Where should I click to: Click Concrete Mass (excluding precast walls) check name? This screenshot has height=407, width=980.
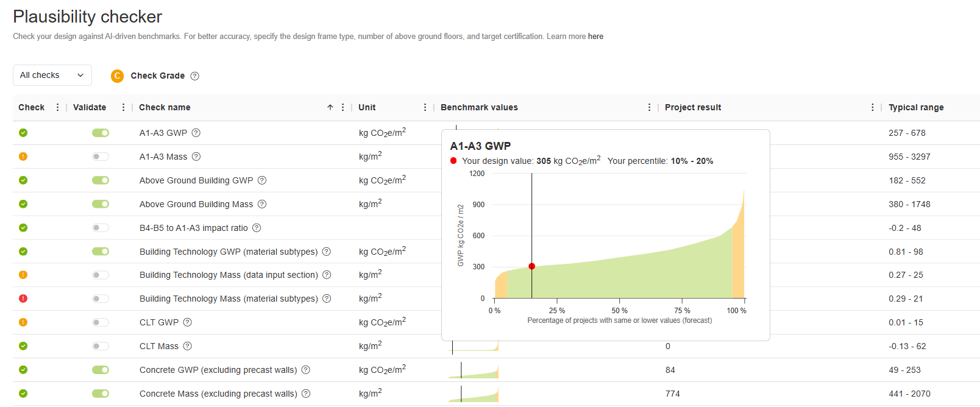[218, 394]
